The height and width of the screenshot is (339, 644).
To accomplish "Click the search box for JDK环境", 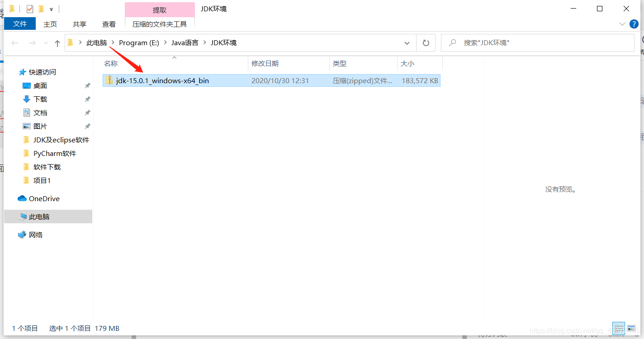I will [x=538, y=43].
